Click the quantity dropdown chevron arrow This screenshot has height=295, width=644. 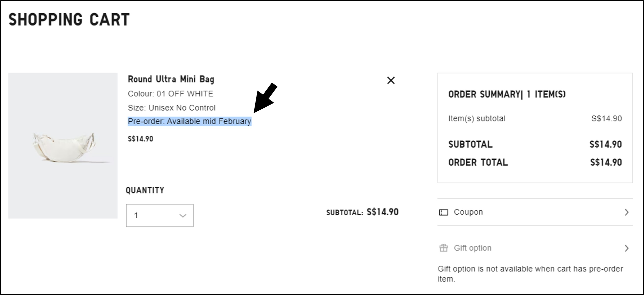click(183, 216)
